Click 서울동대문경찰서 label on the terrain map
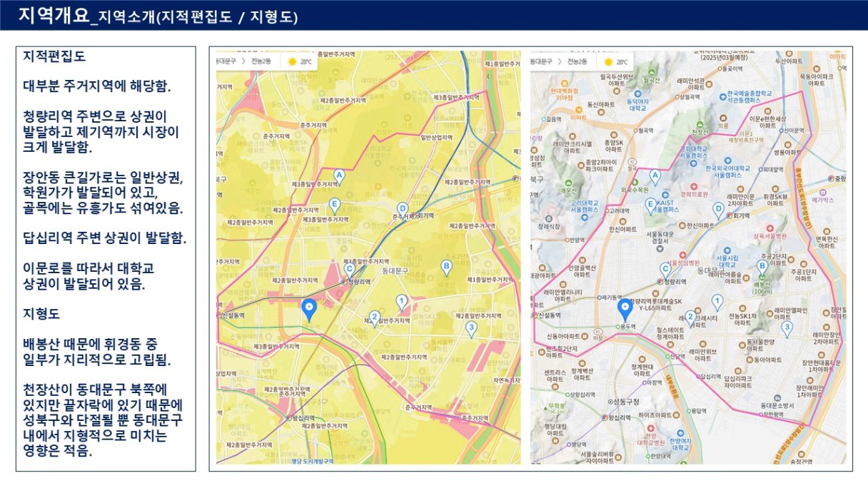 [662, 237]
